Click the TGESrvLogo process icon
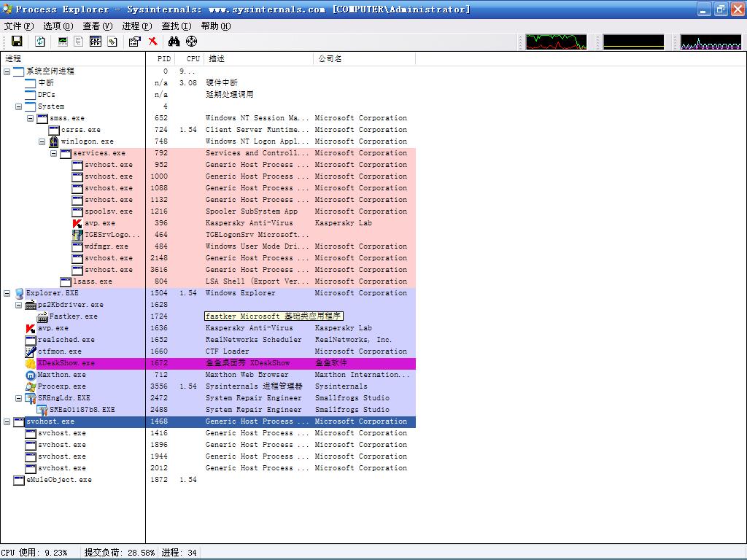This screenshot has height=560, width=747. pos(77,235)
